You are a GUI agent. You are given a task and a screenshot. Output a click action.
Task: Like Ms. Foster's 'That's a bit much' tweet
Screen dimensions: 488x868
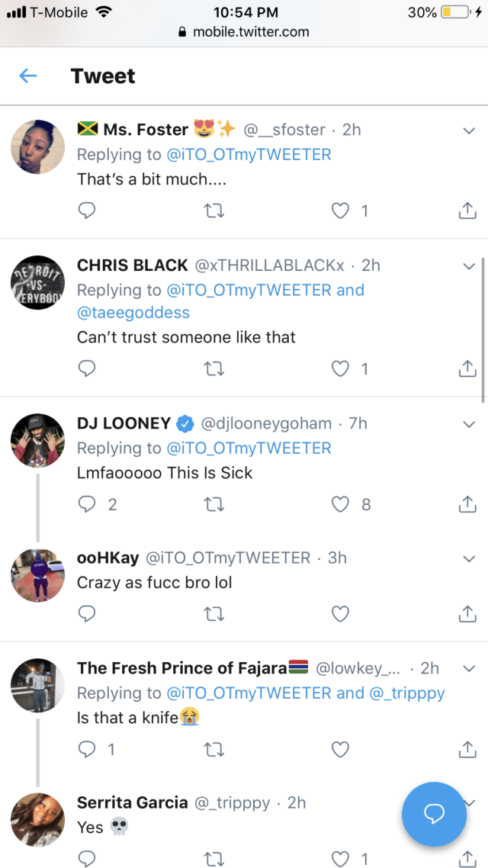(341, 211)
